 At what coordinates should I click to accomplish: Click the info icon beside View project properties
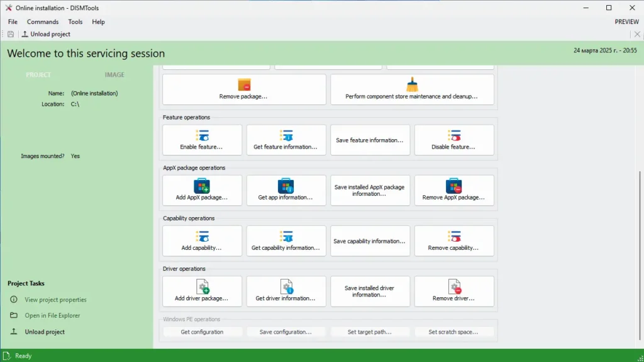14,299
